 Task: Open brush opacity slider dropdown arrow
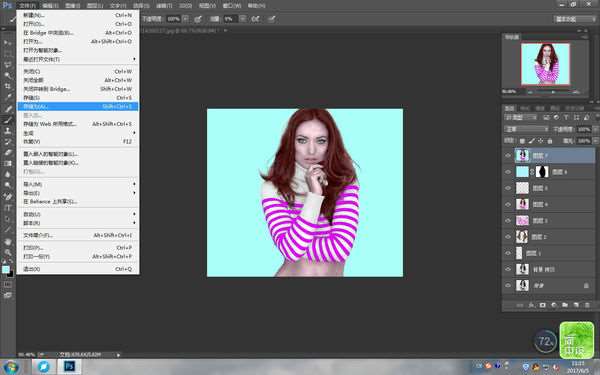(185, 19)
